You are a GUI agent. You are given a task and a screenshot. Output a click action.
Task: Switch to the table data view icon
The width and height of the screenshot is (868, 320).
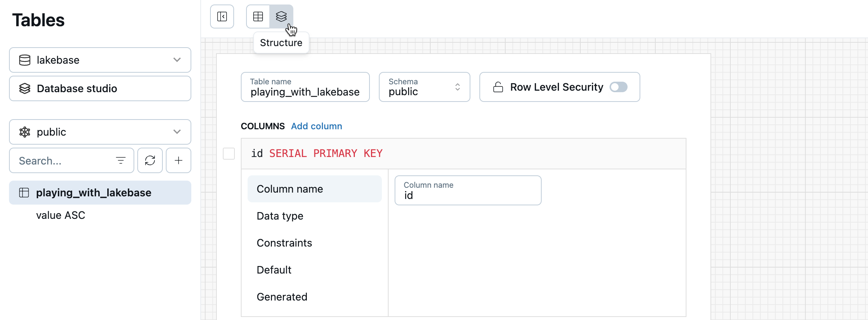(258, 16)
